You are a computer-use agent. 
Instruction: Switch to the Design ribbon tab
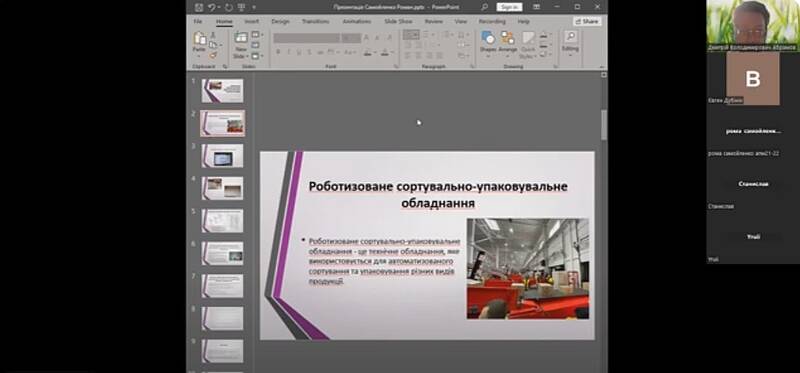280,21
